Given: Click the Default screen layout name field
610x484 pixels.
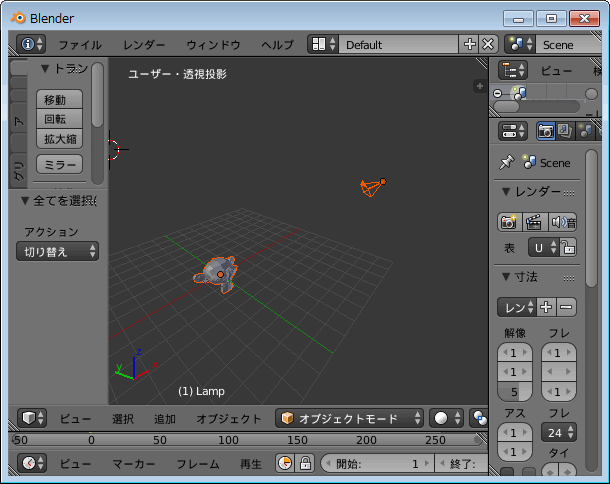Looking at the screenshot, I should pyautogui.click(x=398, y=44).
